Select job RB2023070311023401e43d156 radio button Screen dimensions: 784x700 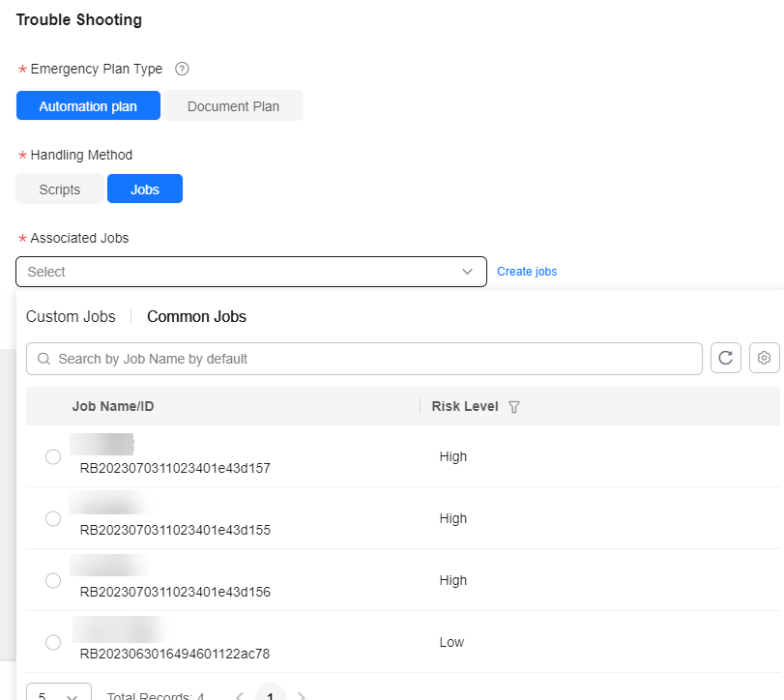point(53,580)
